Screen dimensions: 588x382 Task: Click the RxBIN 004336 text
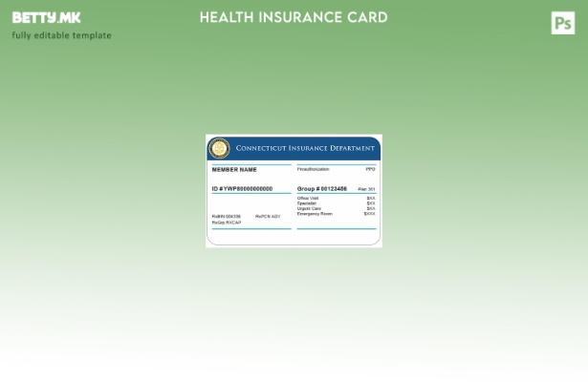pyautogui.click(x=227, y=216)
